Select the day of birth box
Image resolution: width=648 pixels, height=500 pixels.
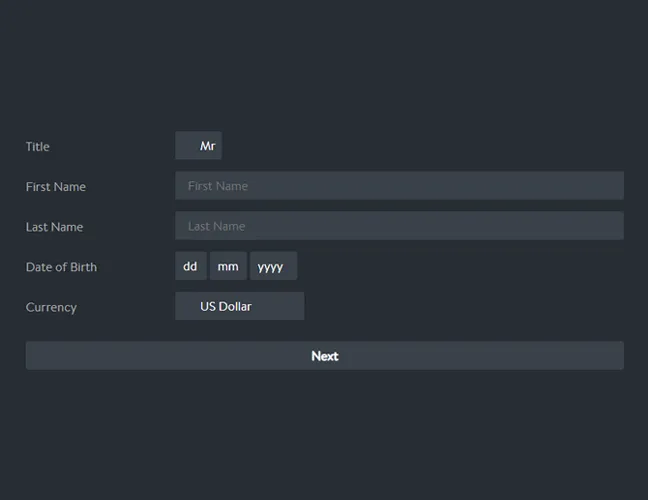click(190, 266)
